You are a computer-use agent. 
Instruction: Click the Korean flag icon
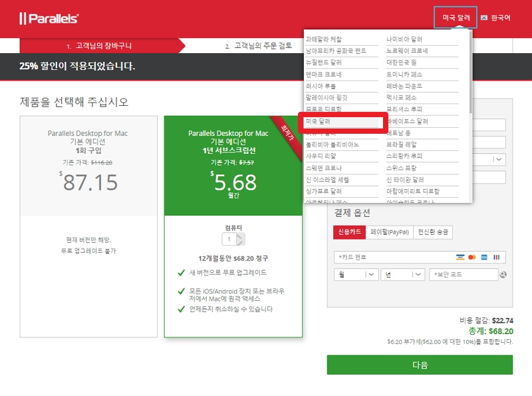(x=484, y=18)
